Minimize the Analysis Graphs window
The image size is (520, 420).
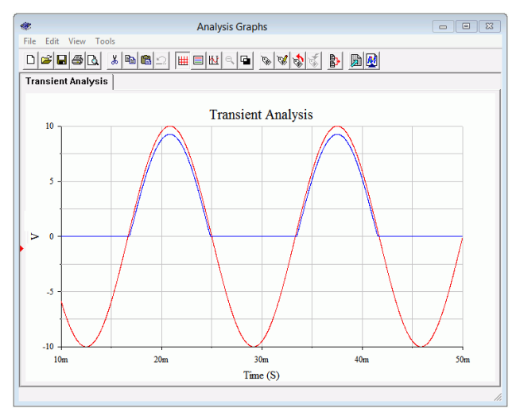[443, 26]
